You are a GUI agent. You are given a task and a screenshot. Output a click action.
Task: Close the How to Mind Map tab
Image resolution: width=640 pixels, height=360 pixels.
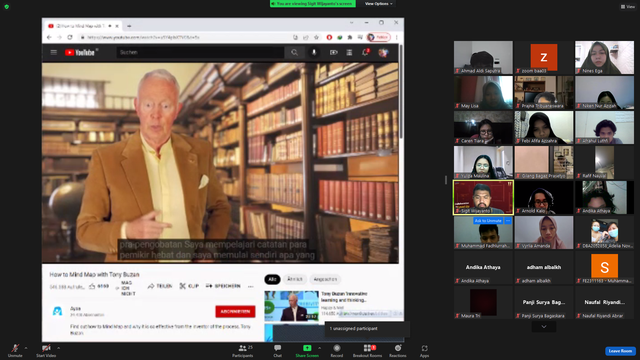click(117, 26)
